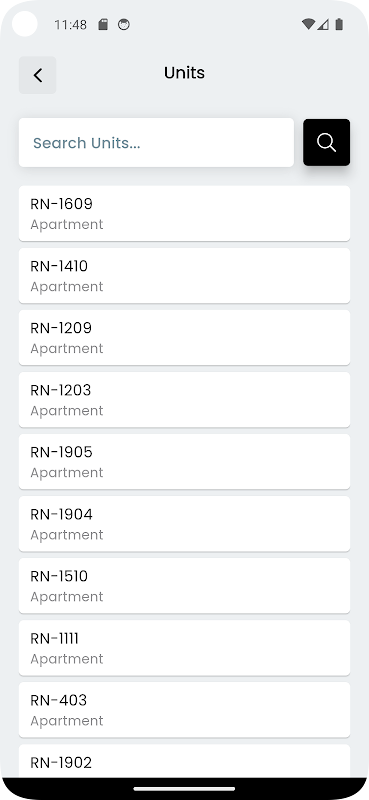
Task: Tap the back arrow icon
Action: point(37,75)
